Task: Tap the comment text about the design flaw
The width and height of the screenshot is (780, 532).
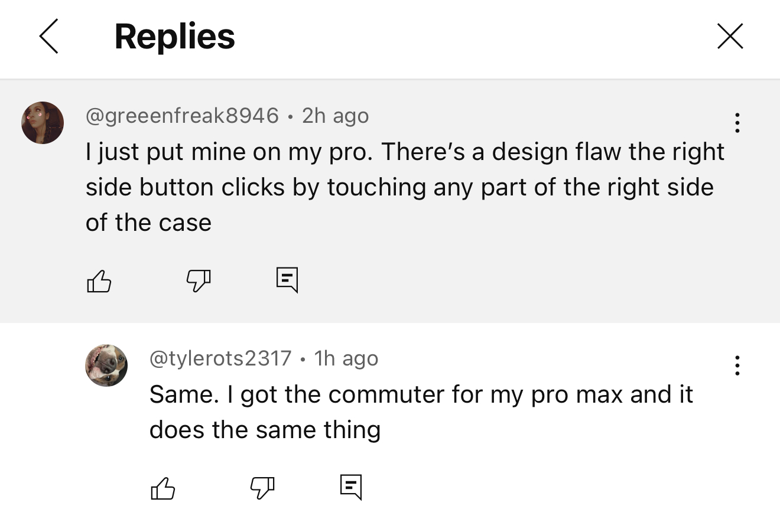Action: [404, 187]
